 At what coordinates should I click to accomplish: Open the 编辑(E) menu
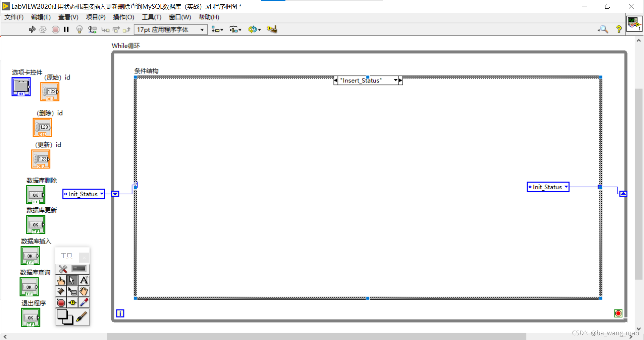coord(41,17)
